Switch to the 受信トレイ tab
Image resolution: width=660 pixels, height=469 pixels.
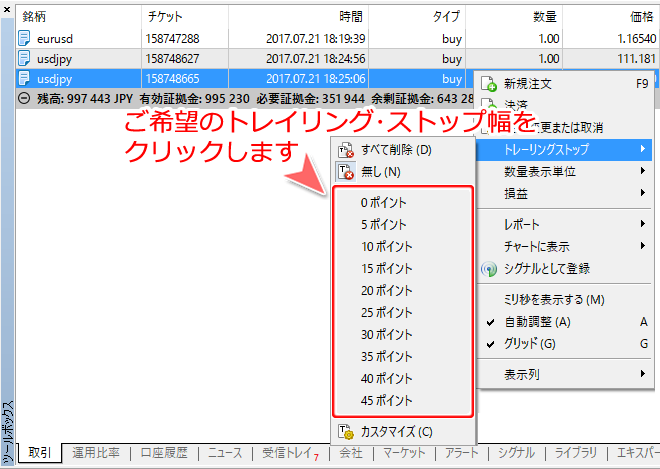290,453
